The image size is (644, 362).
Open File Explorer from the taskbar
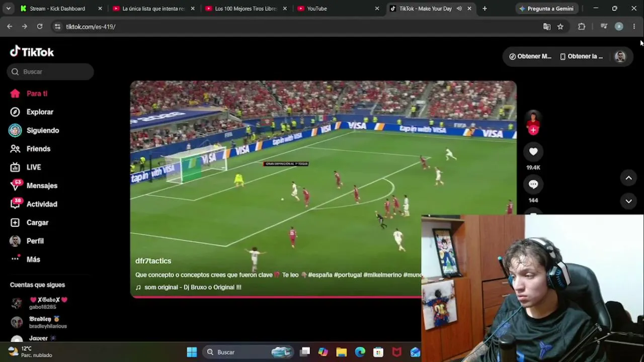tap(342, 352)
